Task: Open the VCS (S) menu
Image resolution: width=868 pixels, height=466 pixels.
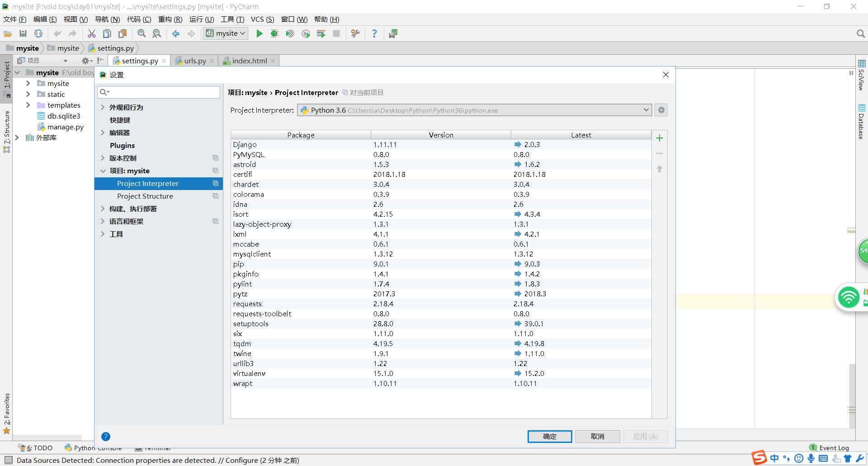Action: point(263,19)
